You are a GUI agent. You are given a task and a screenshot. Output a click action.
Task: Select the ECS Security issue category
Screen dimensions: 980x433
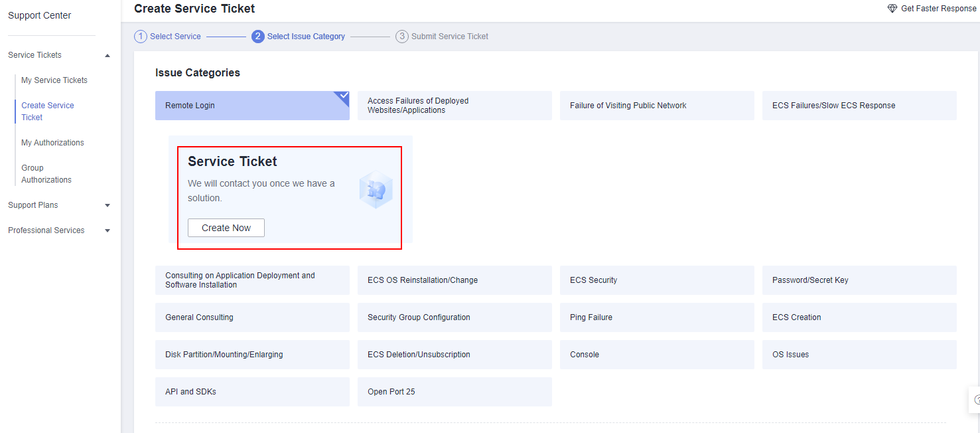pyautogui.click(x=657, y=280)
